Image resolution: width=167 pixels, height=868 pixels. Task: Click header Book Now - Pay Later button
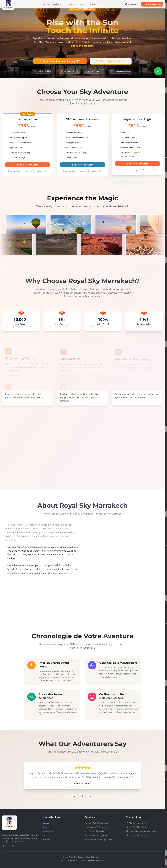152,4
